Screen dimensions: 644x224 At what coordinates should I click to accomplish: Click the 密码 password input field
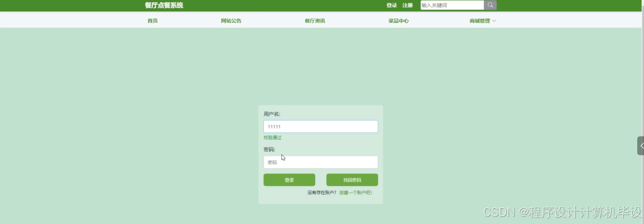click(x=321, y=162)
